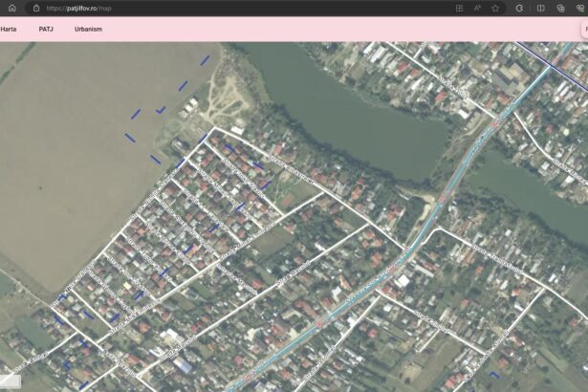Open the Harta menu item
588x392 pixels.
[x=9, y=29]
